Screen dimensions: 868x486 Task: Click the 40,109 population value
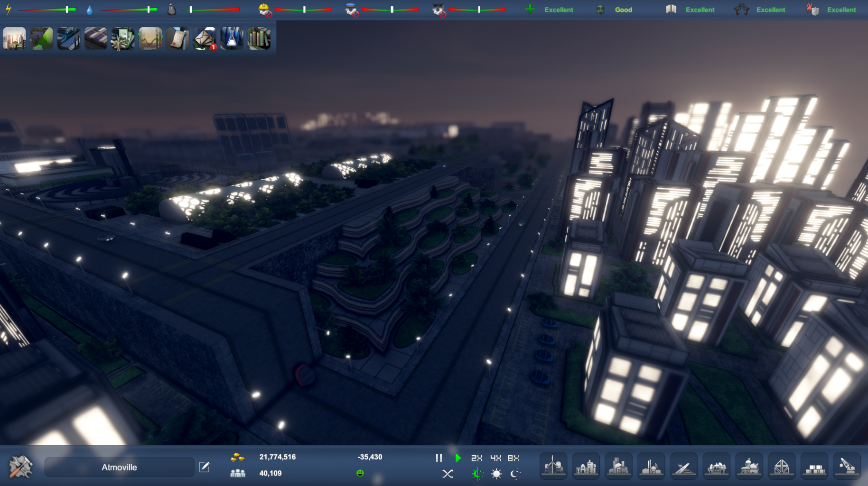(271, 473)
